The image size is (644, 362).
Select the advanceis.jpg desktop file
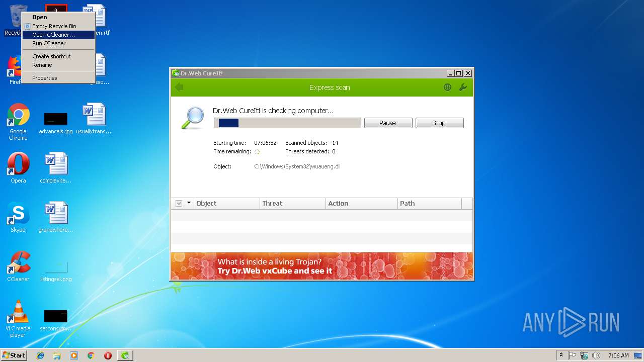pyautogui.click(x=56, y=122)
